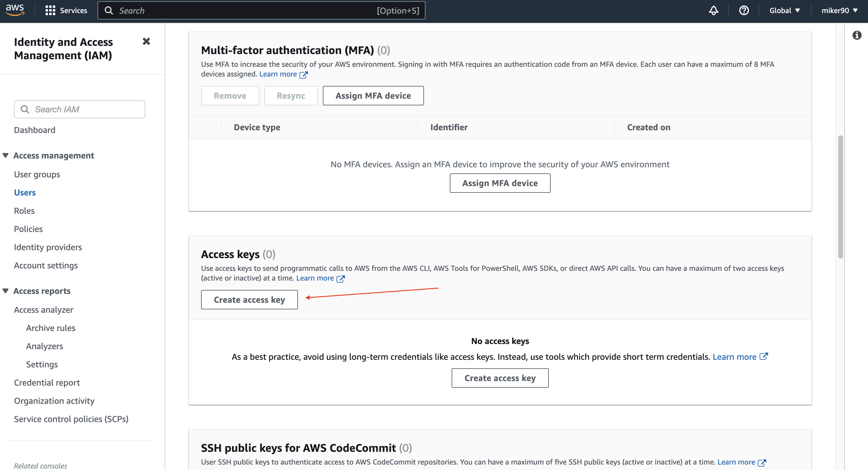868x470 pixels.
Task: Click the Device type column header
Action: pyautogui.click(x=257, y=127)
